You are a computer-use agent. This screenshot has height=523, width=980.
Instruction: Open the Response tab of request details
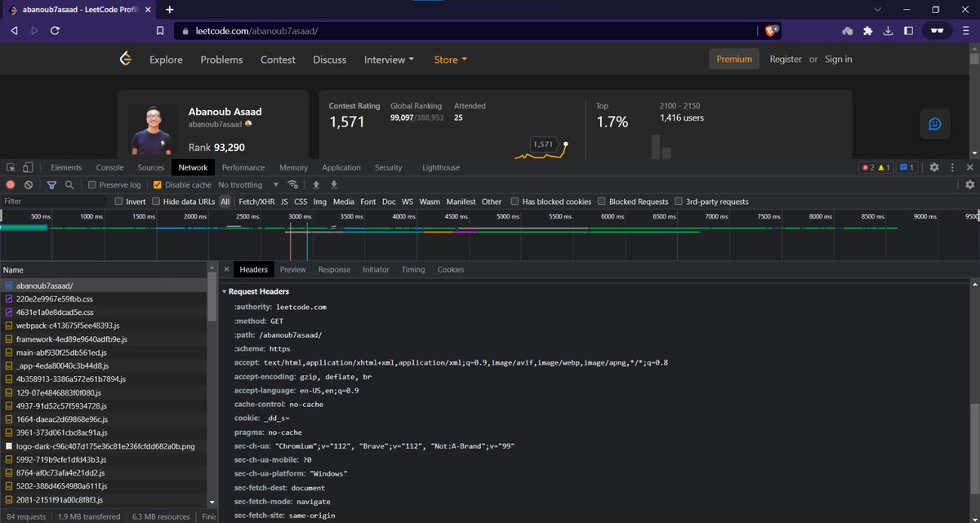(334, 269)
